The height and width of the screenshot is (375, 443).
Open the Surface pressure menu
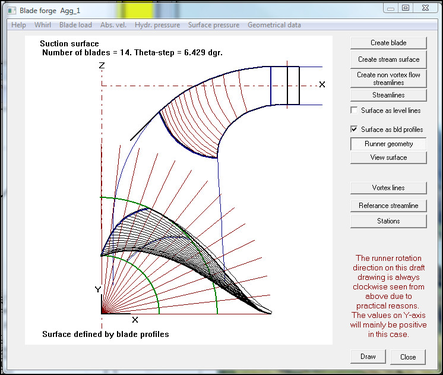click(214, 25)
